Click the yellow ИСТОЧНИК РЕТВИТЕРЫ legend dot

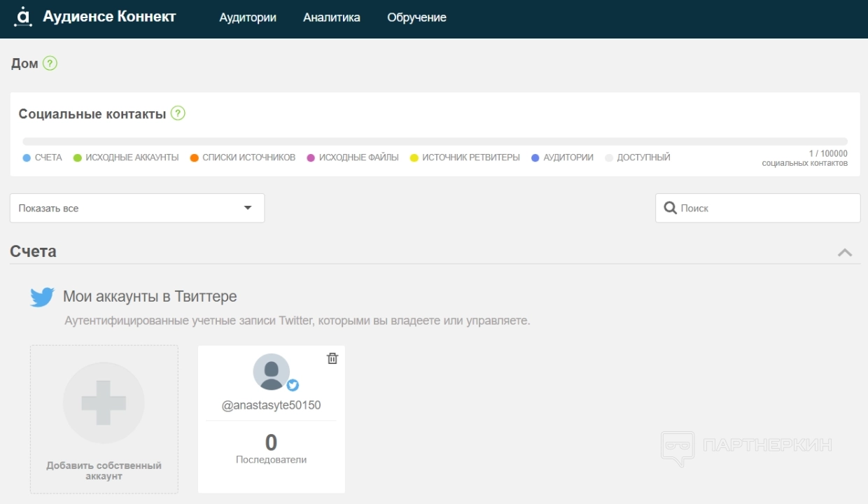click(x=414, y=158)
